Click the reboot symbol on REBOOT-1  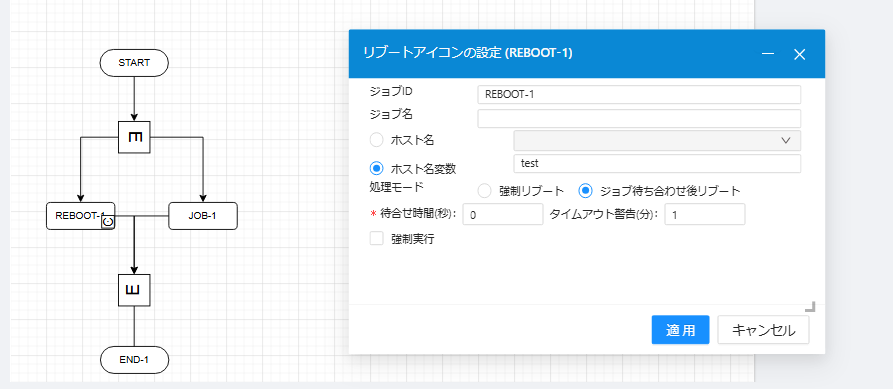coord(108,223)
